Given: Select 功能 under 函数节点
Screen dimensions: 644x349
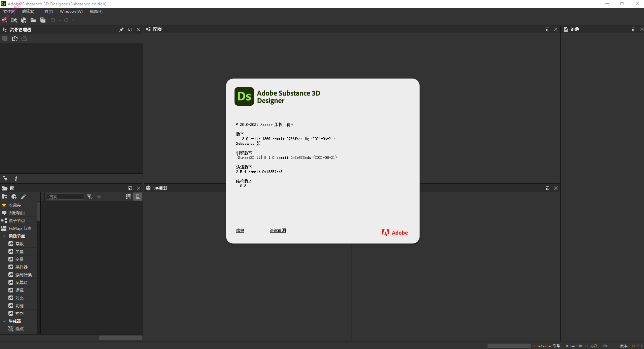Looking at the screenshot, I should [x=19, y=306].
